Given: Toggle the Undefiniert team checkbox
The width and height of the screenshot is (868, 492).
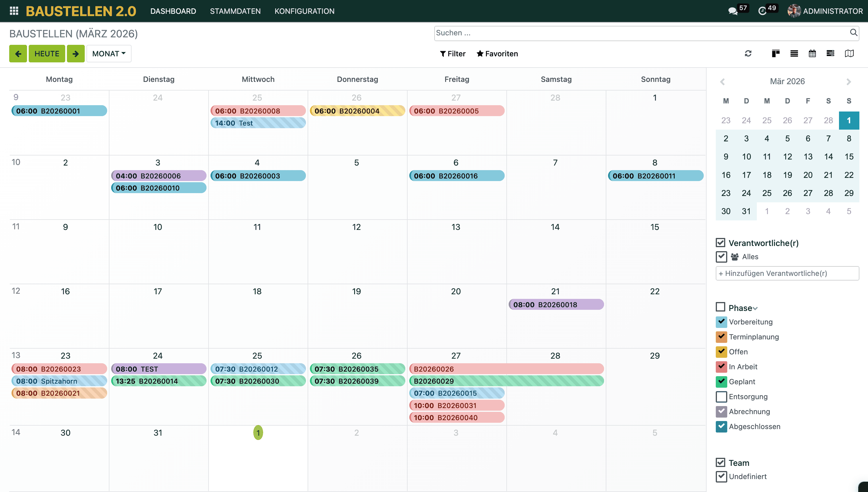Looking at the screenshot, I should pyautogui.click(x=721, y=476).
